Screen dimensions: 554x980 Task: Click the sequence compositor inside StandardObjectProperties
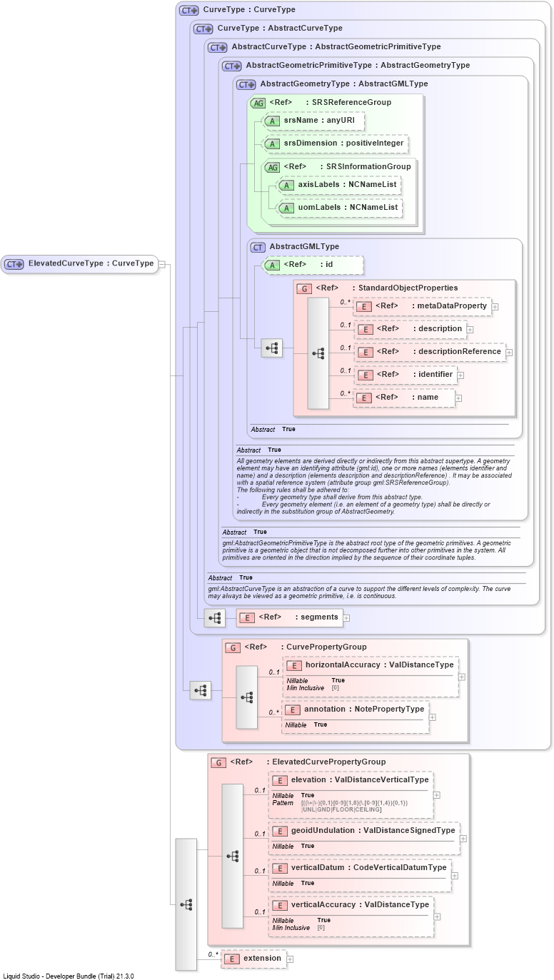coord(318,353)
